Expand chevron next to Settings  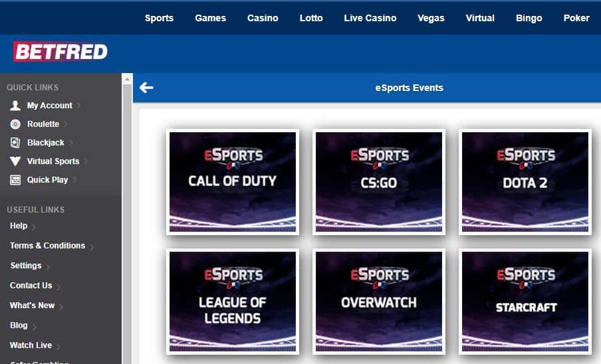48,267
